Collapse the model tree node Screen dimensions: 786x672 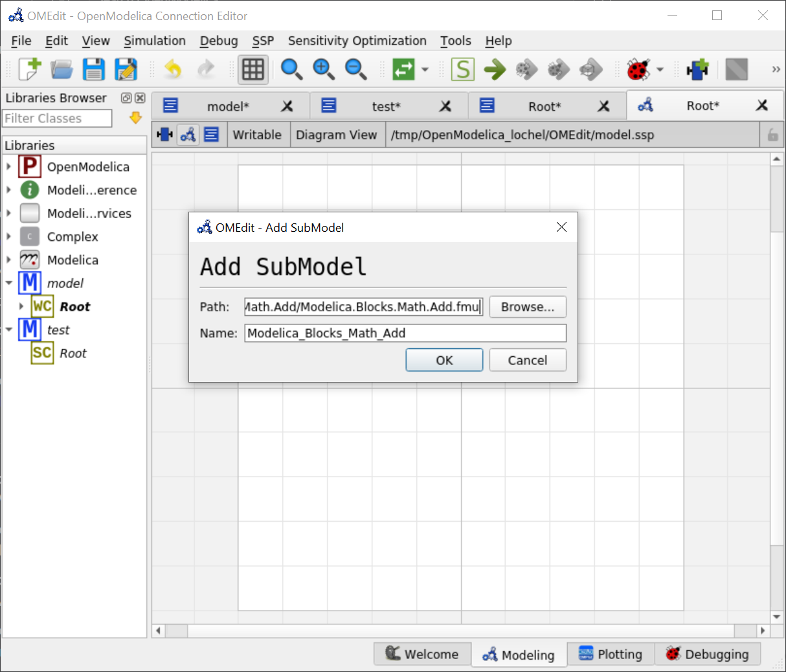tap(8, 283)
